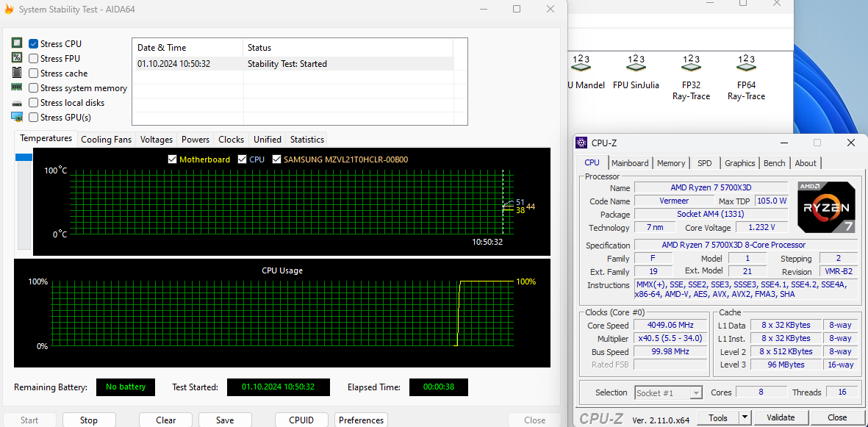Switch to the Cooling Fans tab

pos(107,140)
